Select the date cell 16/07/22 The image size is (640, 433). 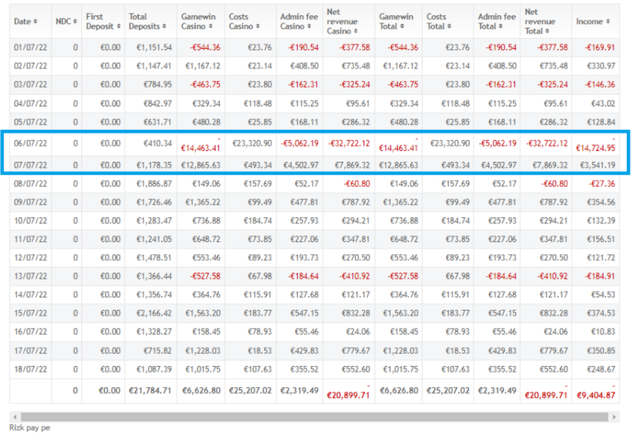(31, 332)
